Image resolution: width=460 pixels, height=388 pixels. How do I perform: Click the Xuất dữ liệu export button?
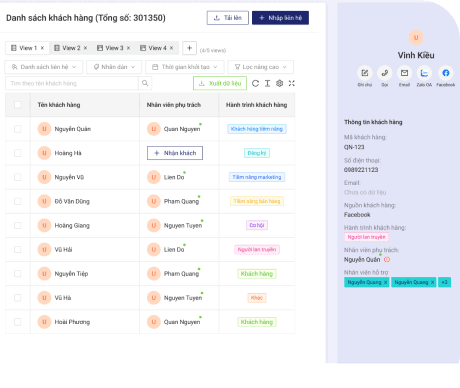tap(220, 83)
